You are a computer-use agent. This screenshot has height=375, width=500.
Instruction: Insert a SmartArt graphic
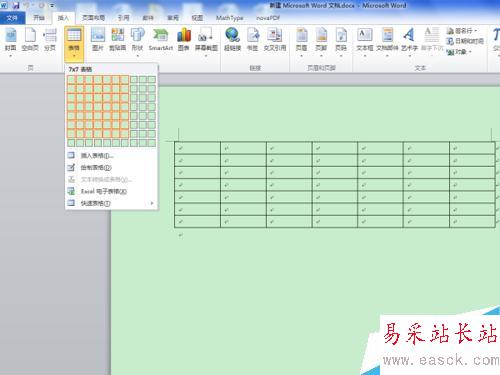[x=160, y=40]
